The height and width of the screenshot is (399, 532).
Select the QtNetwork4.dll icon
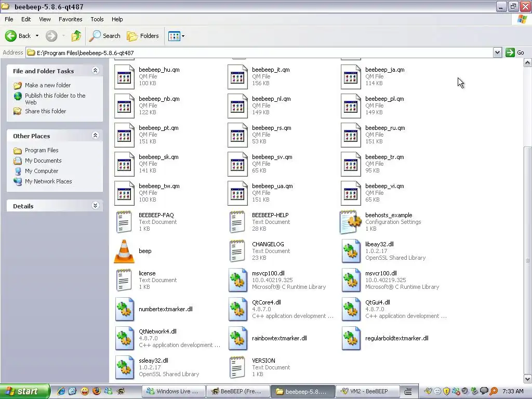124,339
